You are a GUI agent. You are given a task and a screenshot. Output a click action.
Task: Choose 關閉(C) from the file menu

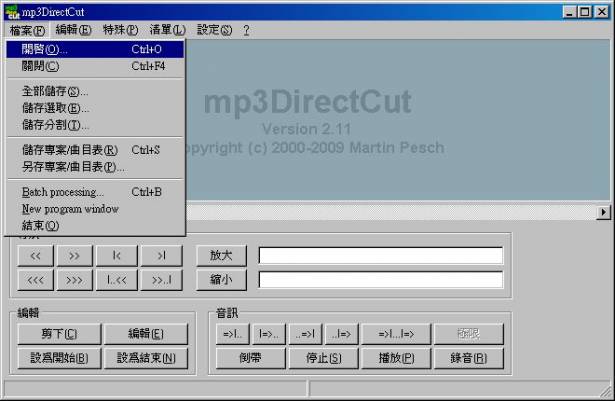pyautogui.click(x=95, y=66)
